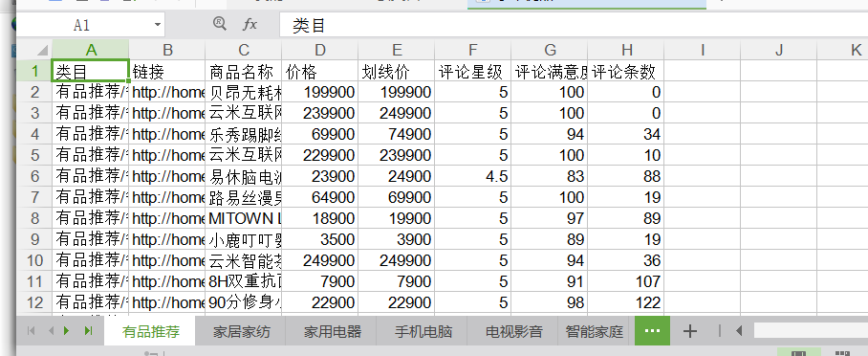This screenshot has height=356, width=868.
Task: Add a new sheet with plus button
Action: (x=690, y=331)
